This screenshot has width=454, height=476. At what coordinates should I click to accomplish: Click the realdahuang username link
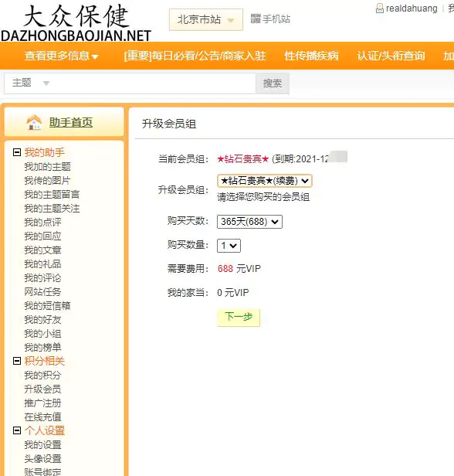[412, 8]
